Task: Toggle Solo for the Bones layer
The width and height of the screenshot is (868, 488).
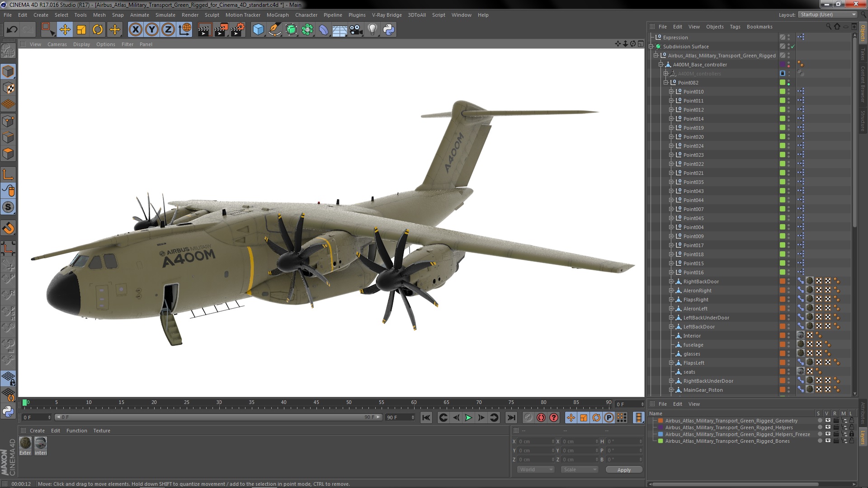Action: (820, 441)
